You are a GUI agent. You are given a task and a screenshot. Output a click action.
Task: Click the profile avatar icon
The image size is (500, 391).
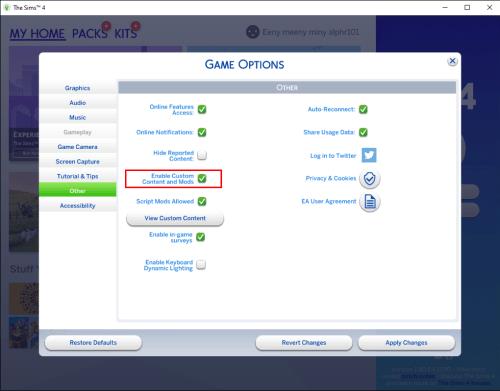pyautogui.click(x=253, y=32)
